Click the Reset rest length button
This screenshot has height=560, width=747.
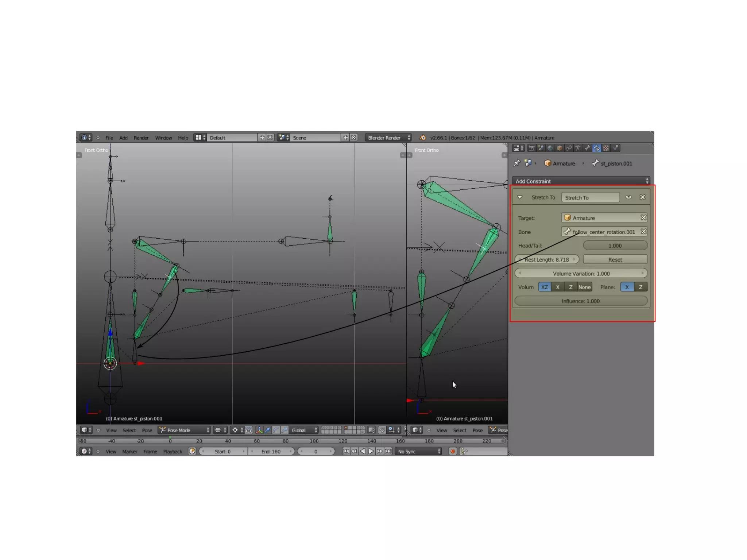[x=615, y=259]
